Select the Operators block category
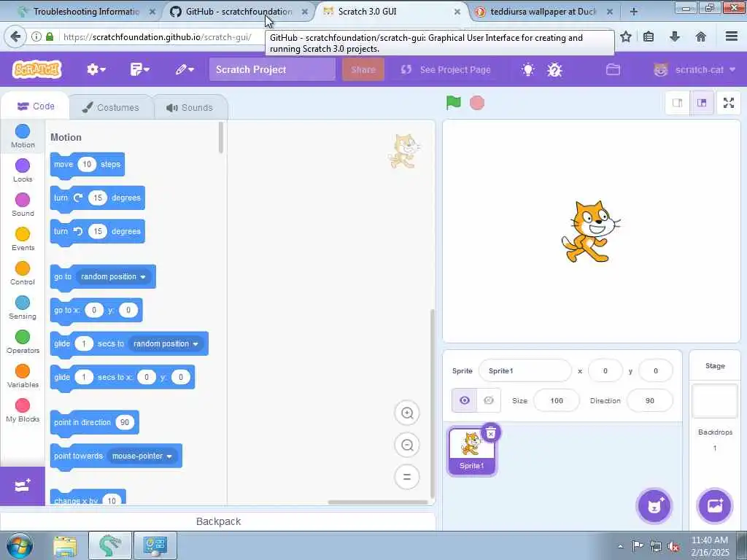This screenshot has width=747, height=560. [23, 342]
